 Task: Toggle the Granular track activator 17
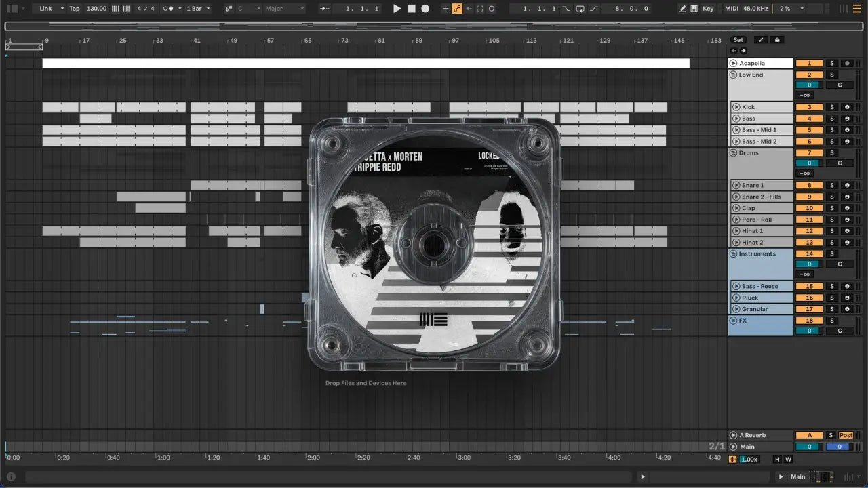click(809, 309)
